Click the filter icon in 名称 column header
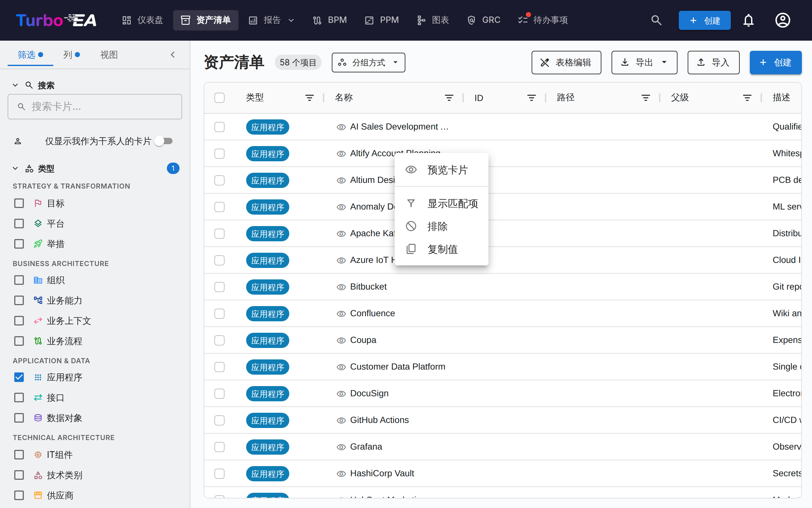 449,98
